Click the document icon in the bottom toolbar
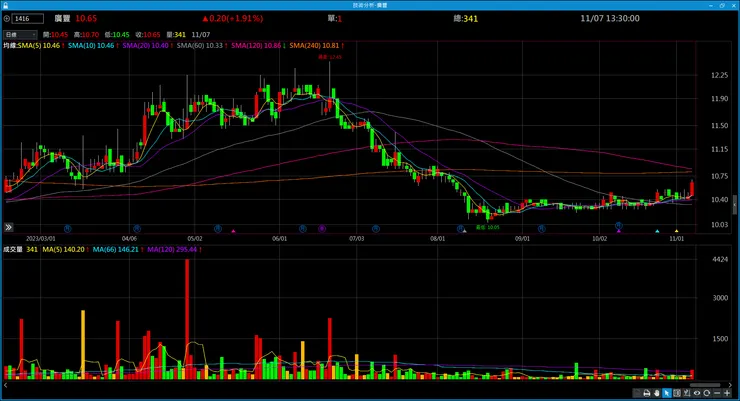Screen dimensions: 740x401 (x=637, y=393)
